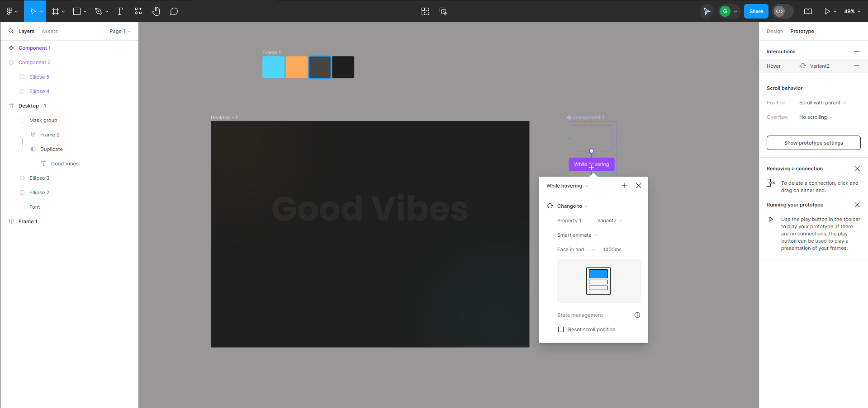Open the Libraries panel
This screenshot has height=408, width=868.
point(808,11)
